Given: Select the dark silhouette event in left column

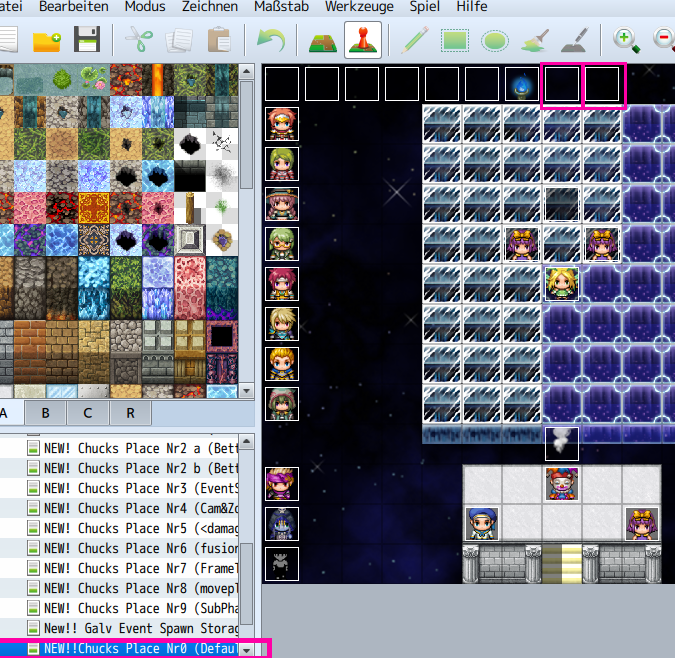Looking at the screenshot, I should pos(282,564).
